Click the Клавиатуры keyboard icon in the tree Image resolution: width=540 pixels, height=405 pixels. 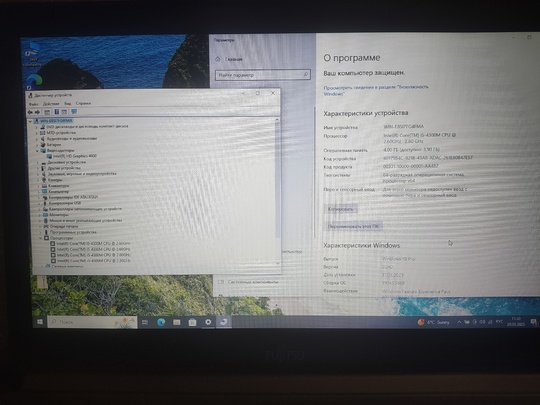pyautogui.click(x=44, y=186)
